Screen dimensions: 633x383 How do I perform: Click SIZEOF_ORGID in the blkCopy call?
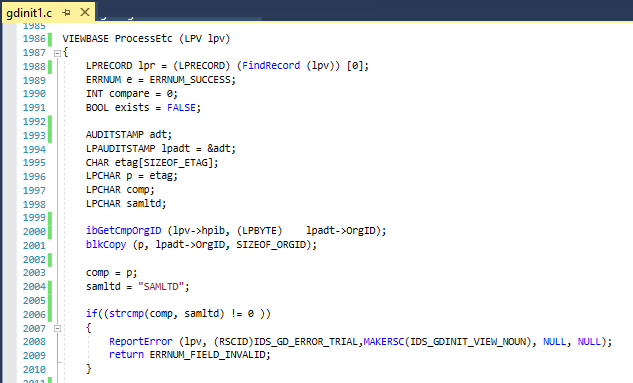click(271, 245)
